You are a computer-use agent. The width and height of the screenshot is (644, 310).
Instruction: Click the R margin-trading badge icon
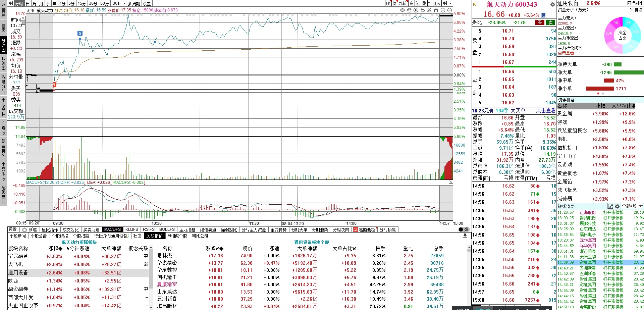coord(474,4)
